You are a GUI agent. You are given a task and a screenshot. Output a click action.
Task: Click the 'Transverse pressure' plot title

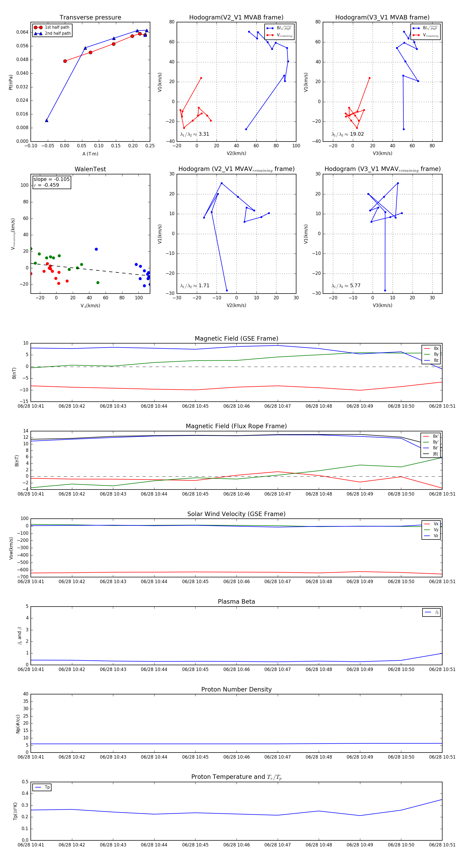(90, 18)
